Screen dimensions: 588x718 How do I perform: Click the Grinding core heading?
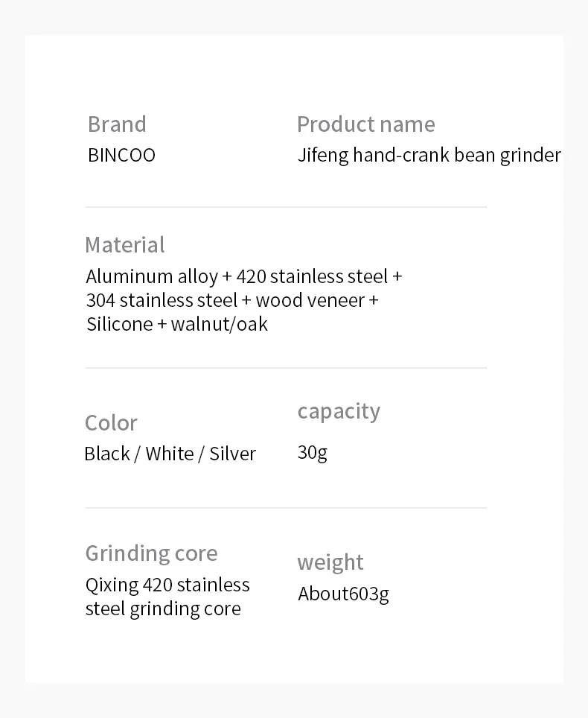click(151, 553)
